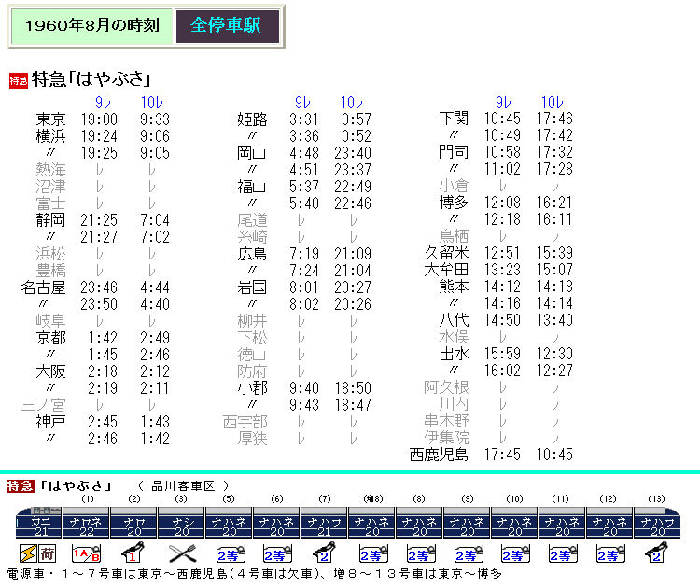Click the ナハフ20 tail car image (13)
The image size is (700, 588).
click(x=657, y=523)
